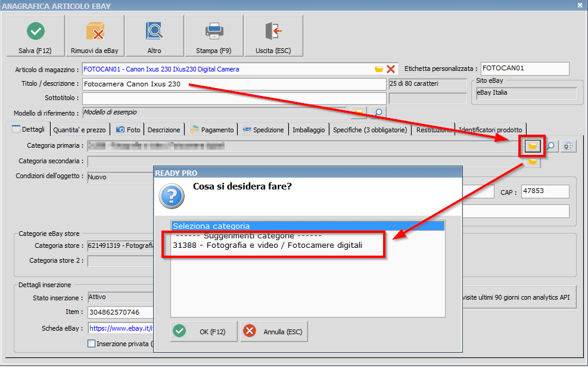This screenshot has width=588, height=367.
Task: Click the Rimuovi da eBay button
Action: click(x=95, y=36)
